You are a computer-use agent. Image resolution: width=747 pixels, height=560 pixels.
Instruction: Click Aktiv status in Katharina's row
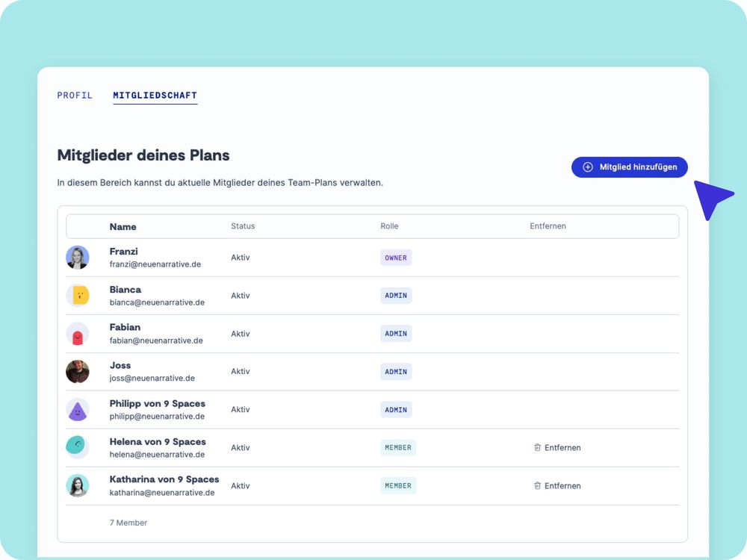point(241,486)
